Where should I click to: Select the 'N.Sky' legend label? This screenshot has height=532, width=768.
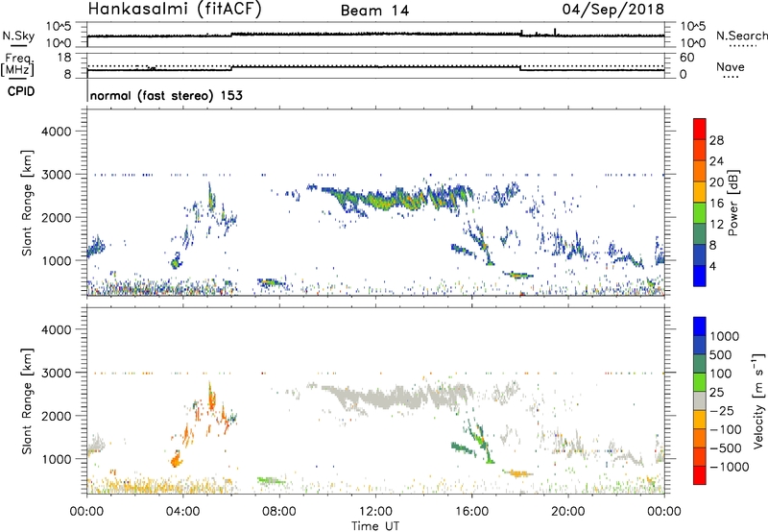(18, 36)
